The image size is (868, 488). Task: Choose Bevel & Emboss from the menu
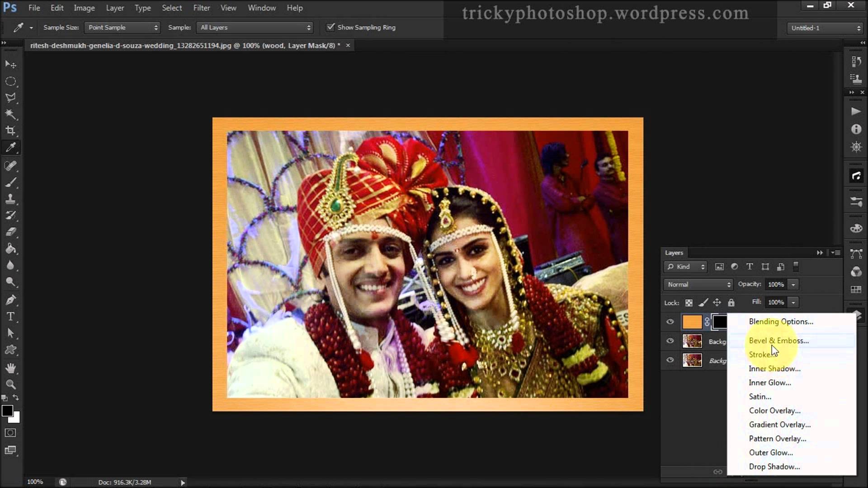pyautogui.click(x=778, y=341)
